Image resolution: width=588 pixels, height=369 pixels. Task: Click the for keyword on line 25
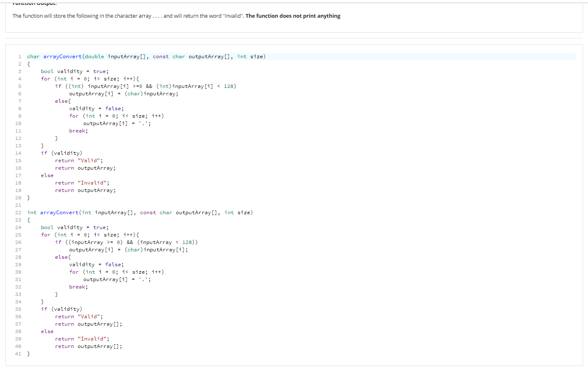click(x=45, y=234)
